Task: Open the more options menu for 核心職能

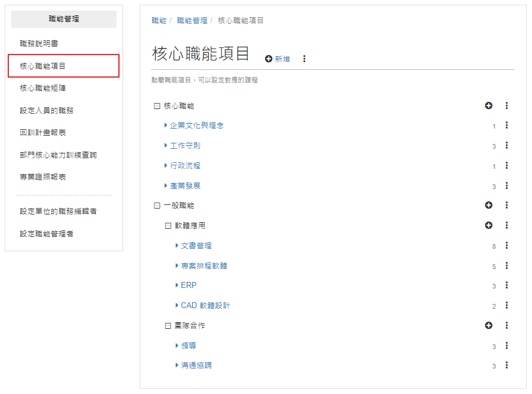Action: [507, 105]
